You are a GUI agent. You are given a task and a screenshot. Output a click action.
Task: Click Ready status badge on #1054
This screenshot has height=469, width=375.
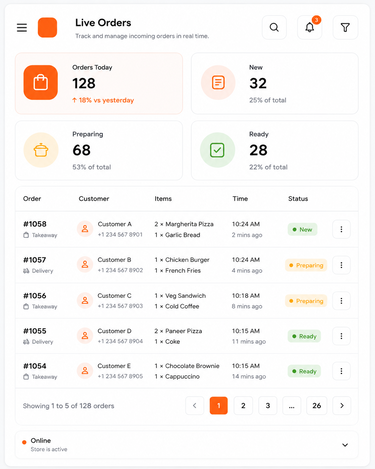(304, 371)
